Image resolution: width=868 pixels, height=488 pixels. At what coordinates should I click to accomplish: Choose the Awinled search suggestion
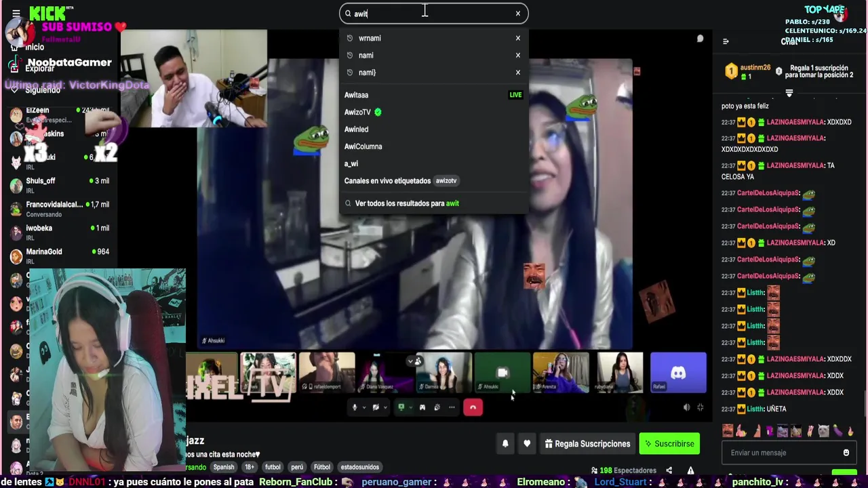[433, 129]
